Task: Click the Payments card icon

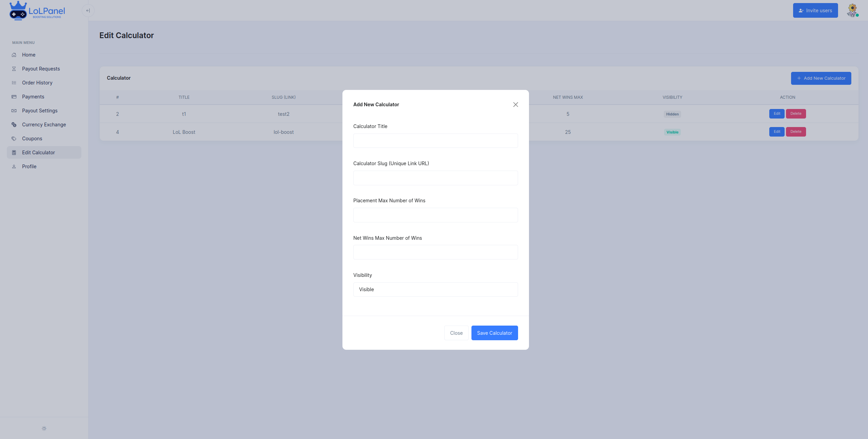Action: tap(14, 97)
